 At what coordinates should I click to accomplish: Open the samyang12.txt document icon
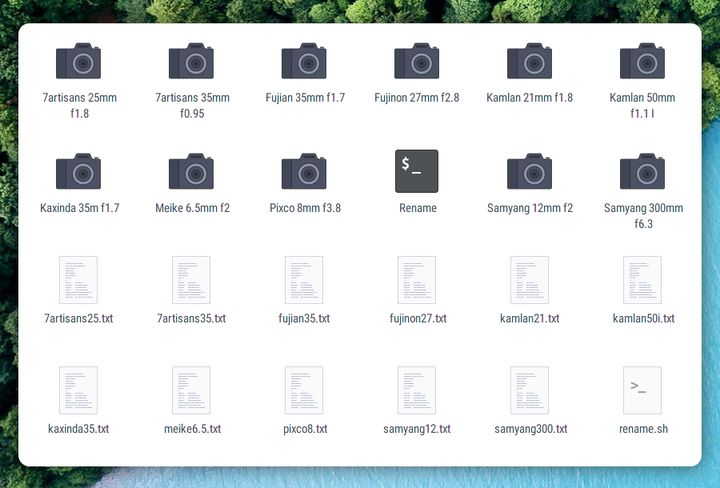click(416, 390)
